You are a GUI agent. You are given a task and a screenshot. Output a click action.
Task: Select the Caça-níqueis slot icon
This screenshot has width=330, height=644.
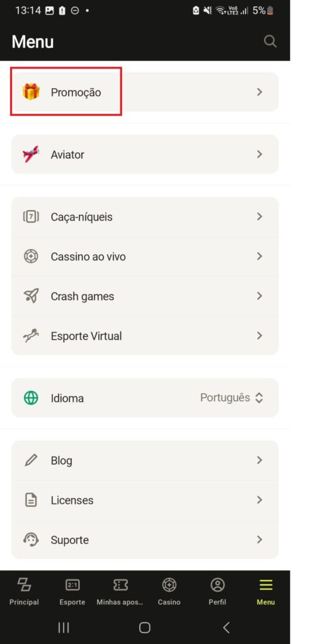click(31, 216)
